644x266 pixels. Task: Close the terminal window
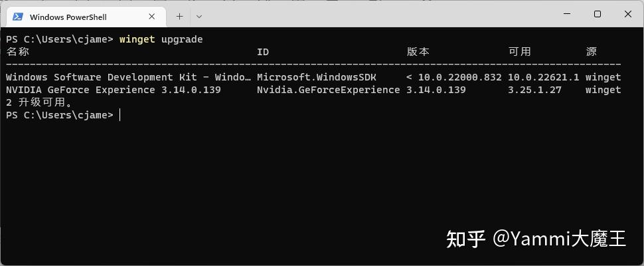pos(628,14)
